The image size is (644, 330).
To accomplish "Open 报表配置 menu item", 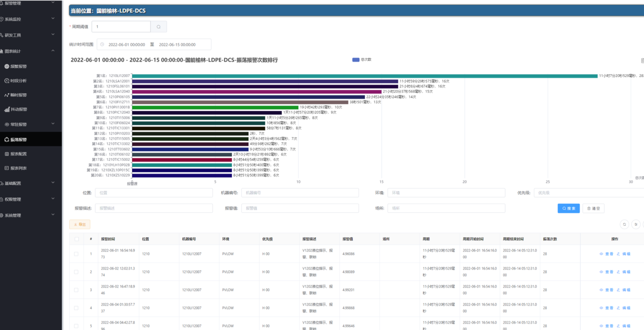I will pyautogui.click(x=18, y=154).
